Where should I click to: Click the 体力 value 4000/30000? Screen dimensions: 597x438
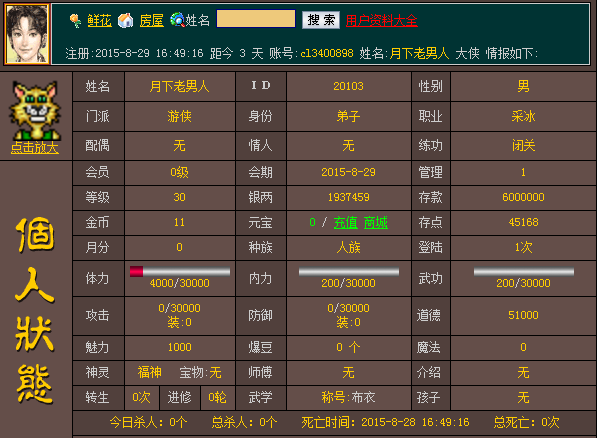coord(179,283)
